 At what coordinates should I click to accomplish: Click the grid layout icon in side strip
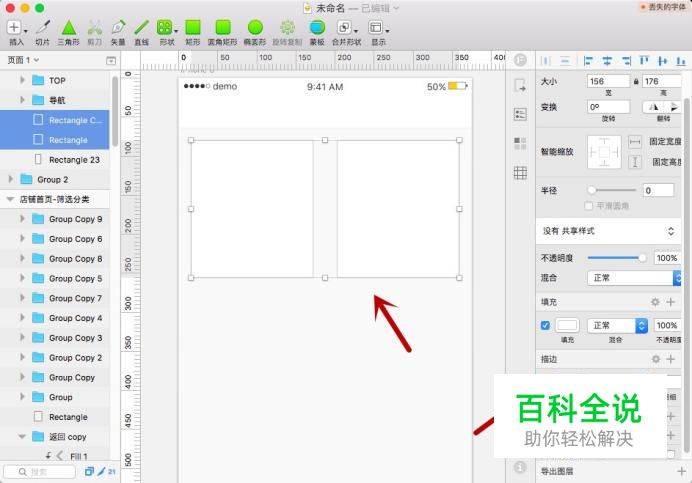pos(520,173)
